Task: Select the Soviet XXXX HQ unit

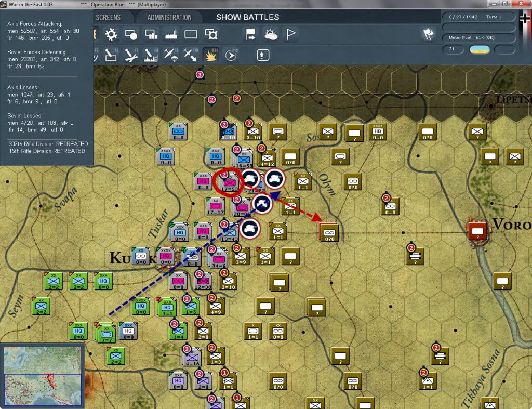Action: 378,131
